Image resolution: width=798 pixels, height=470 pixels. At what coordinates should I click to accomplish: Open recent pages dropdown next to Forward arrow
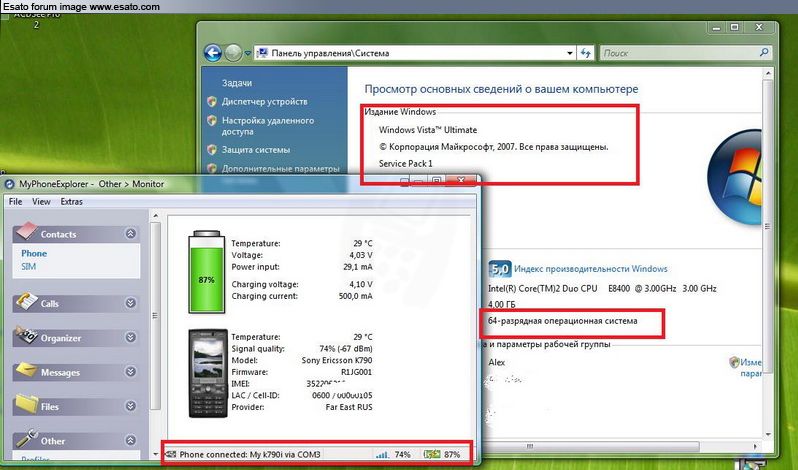pyautogui.click(x=247, y=53)
